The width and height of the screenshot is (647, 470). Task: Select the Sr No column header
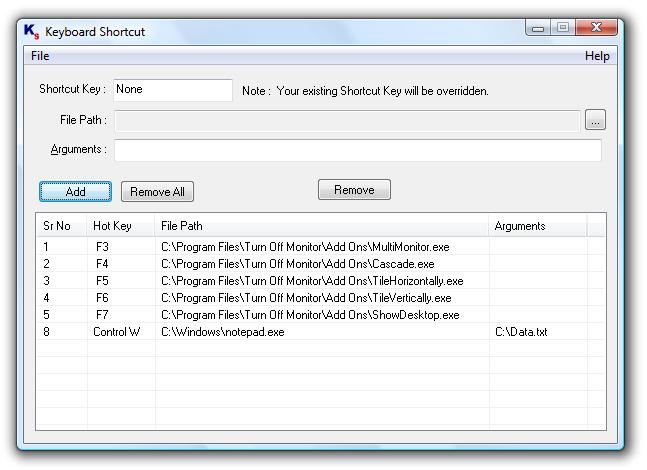click(x=61, y=226)
